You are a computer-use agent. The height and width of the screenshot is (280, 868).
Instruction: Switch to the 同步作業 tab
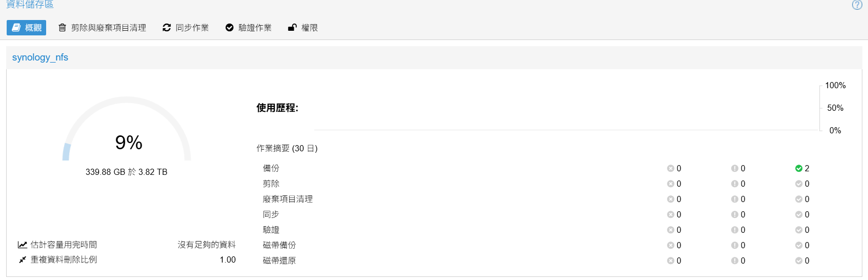point(186,28)
